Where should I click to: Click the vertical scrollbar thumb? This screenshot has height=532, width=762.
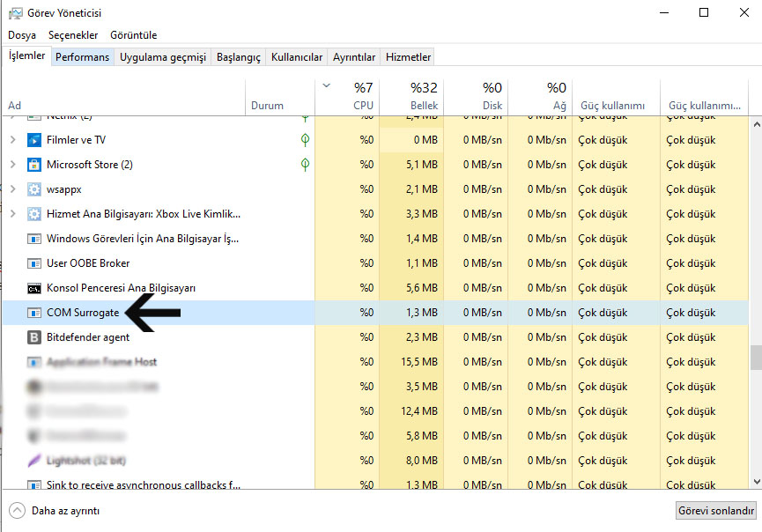tap(754, 357)
